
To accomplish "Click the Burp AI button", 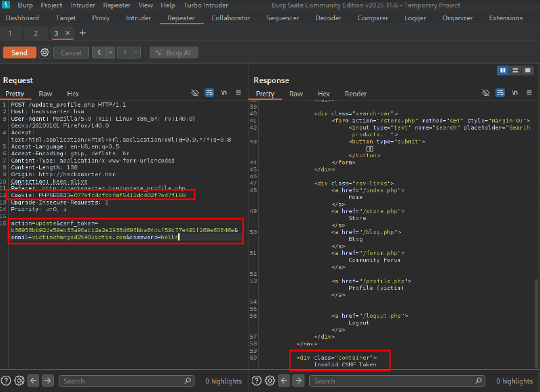I will 173,53.
